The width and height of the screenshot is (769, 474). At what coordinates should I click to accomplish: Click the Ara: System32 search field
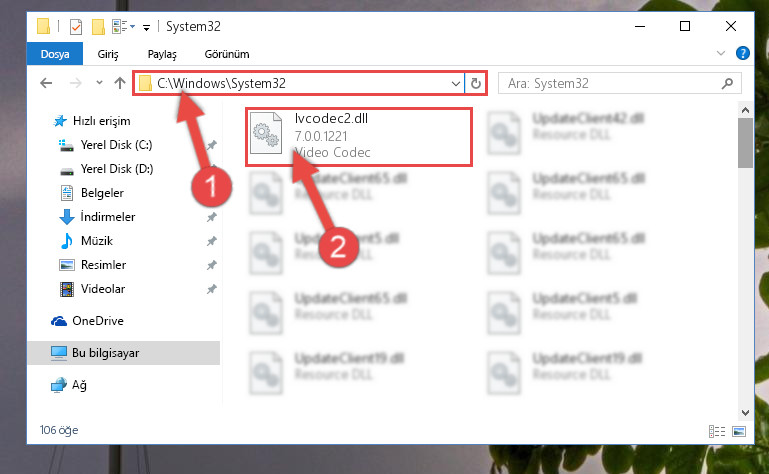point(613,83)
